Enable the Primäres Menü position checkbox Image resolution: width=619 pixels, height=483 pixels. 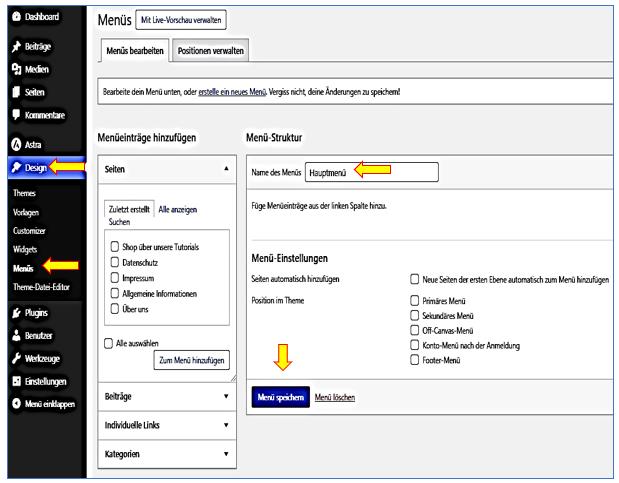click(x=415, y=299)
